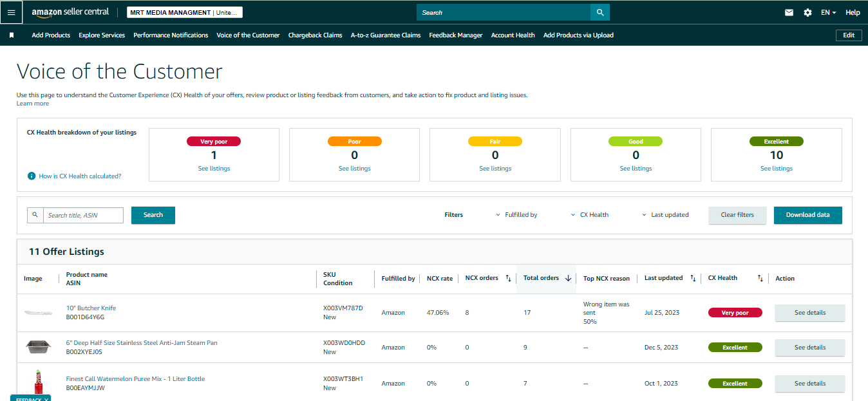Screen dimensions: 868x401
Task: Open Finest Call Watermelon Puree Mix link
Action: point(135,379)
